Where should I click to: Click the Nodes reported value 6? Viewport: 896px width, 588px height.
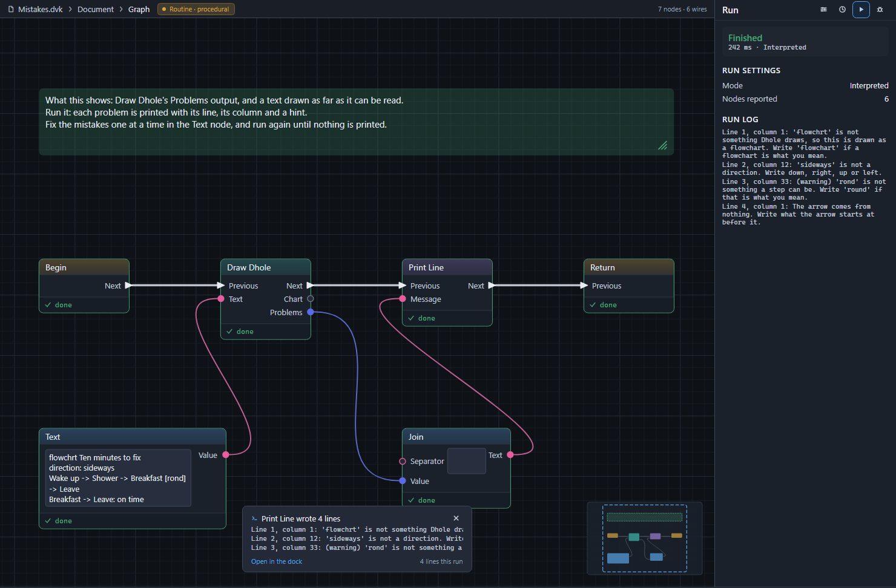[x=886, y=99]
